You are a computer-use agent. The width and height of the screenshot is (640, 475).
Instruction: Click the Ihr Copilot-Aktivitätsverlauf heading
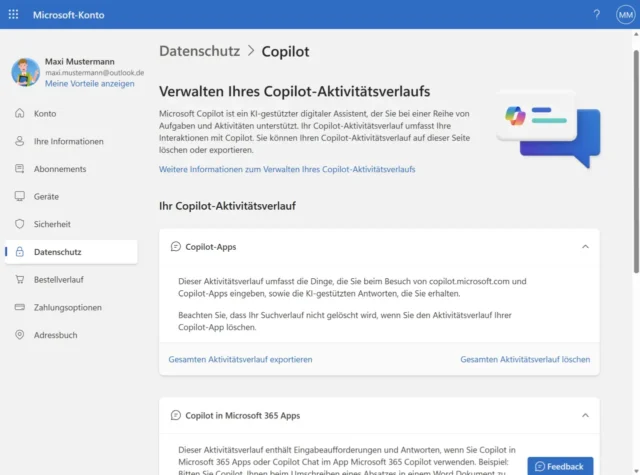coord(227,206)
